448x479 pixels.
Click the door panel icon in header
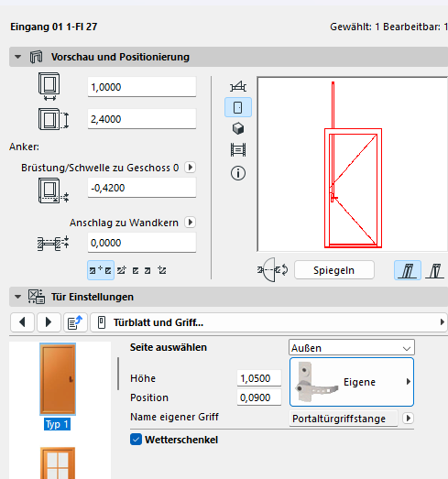point(36,57)
